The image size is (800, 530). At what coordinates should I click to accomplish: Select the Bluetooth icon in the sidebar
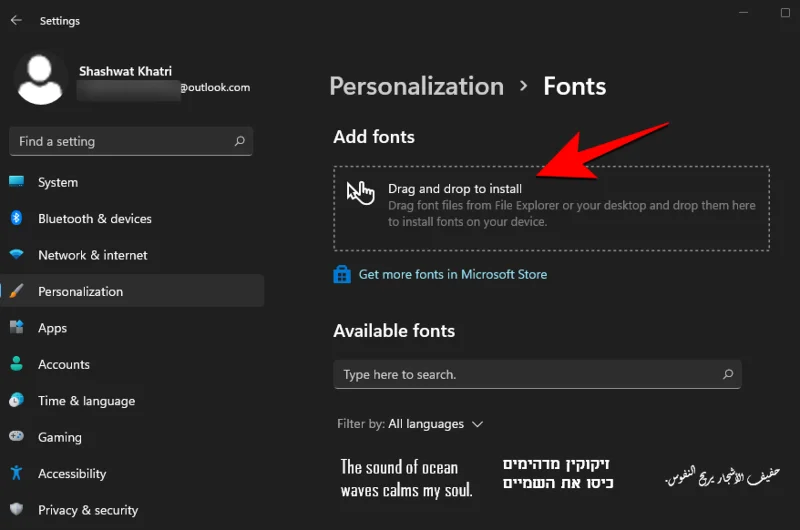click(16, 218)
